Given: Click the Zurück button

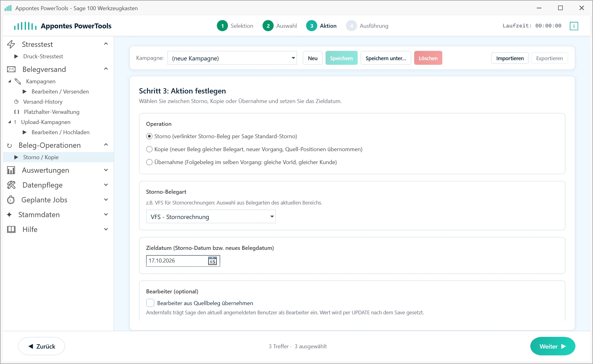Looking at the screenshot, I should 42,346.
